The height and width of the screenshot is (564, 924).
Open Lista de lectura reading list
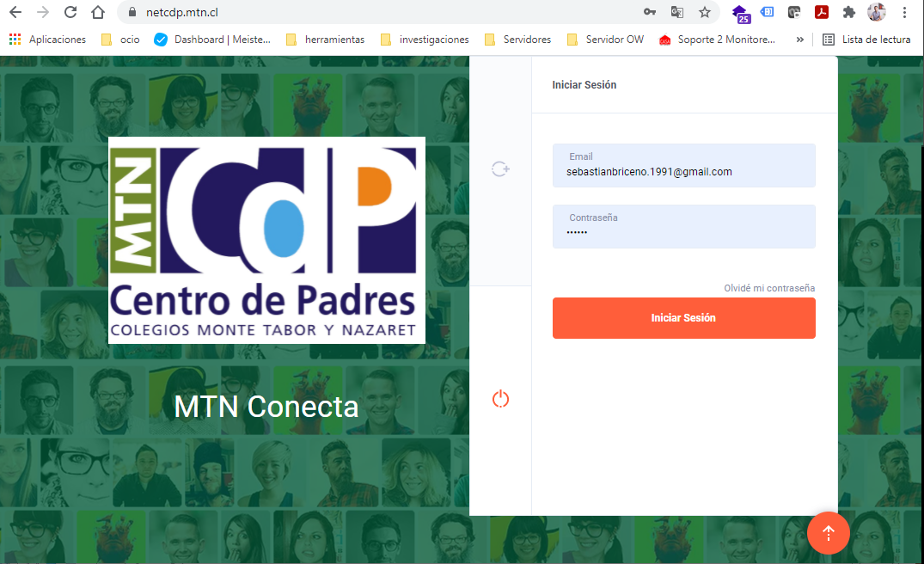click(866, 40)
